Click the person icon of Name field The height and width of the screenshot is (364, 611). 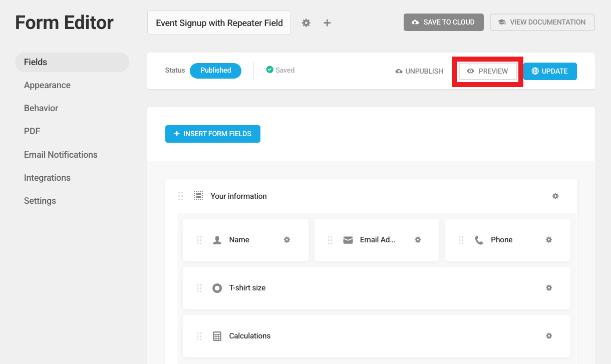[217, 240]
